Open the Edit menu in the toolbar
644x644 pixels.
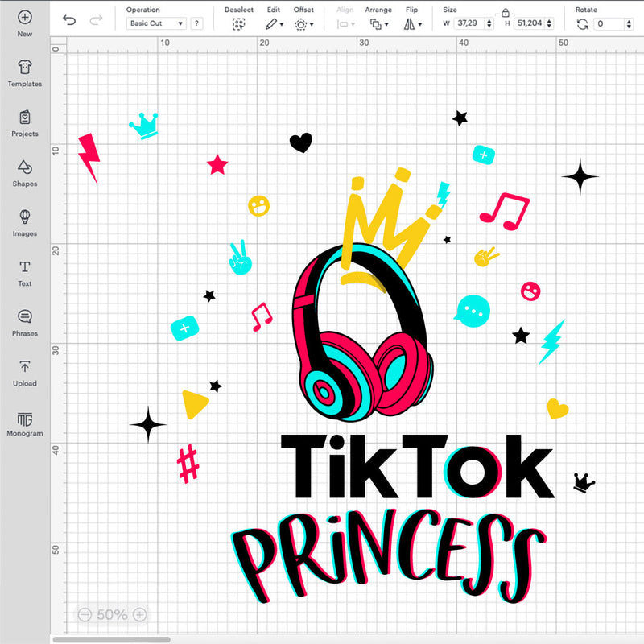(x=273, y=23)
